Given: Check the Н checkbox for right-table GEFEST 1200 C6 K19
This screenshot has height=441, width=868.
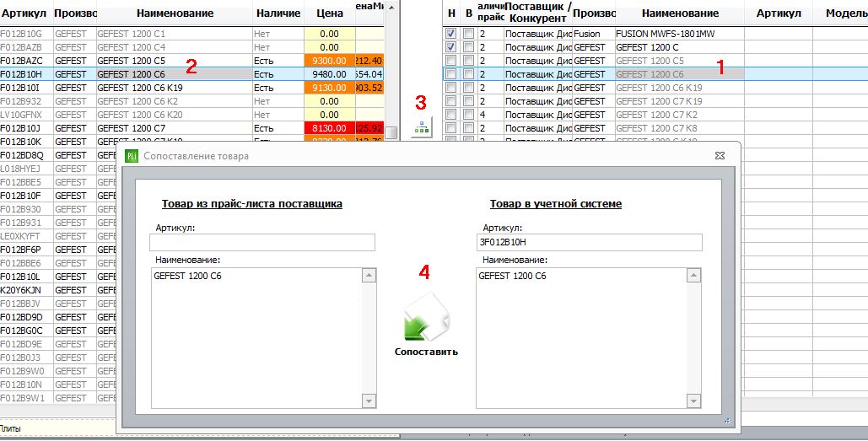Looking at the screenshot, I should pyautogui.click(x=451, y=88).
